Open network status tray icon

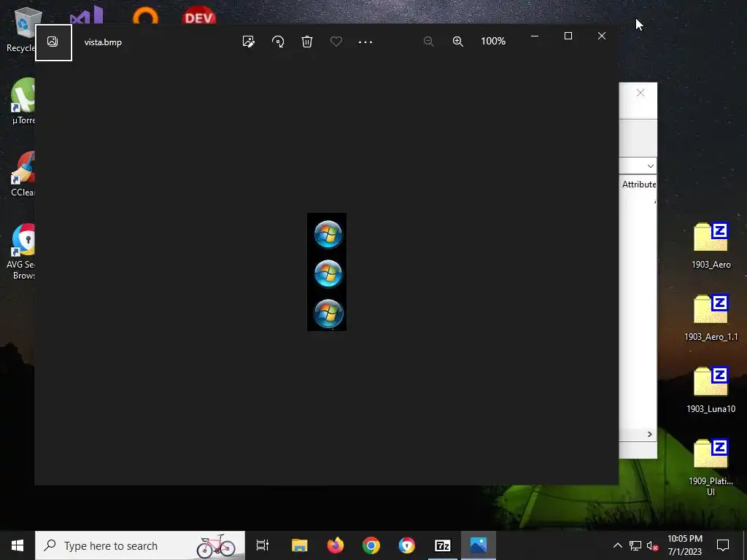click(635, 545)
